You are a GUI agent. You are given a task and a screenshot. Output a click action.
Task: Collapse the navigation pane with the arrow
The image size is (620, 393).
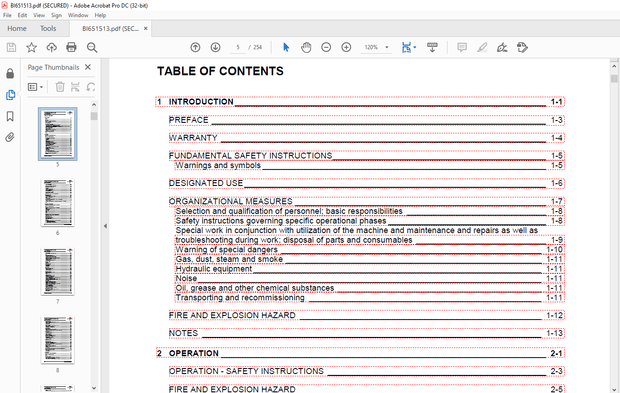point(105,226)
